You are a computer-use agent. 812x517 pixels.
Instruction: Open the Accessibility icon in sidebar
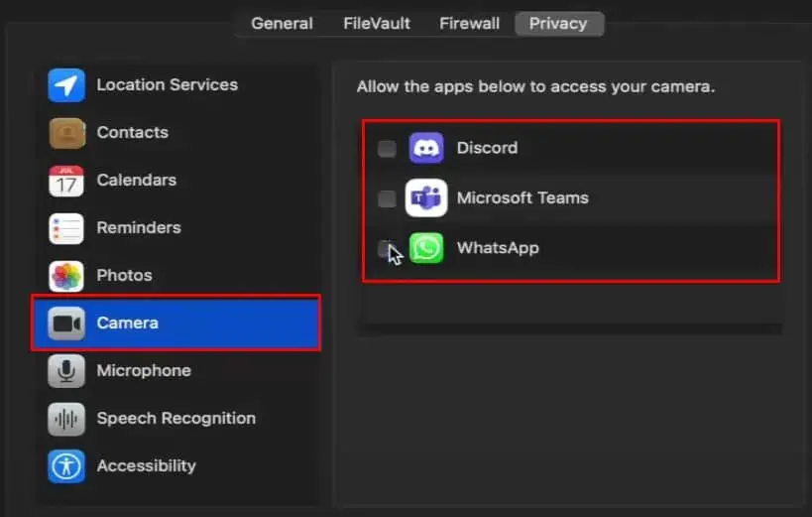[x=66, y=466]
